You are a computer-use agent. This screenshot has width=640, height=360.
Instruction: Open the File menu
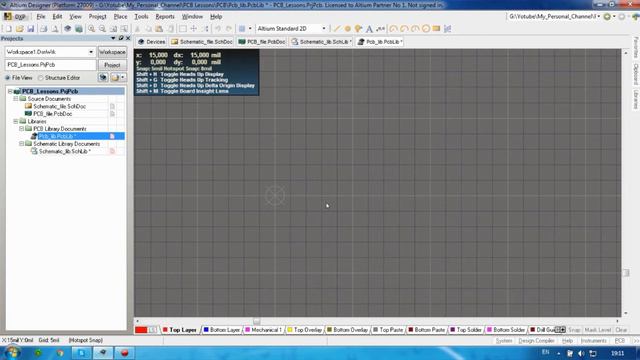coord(41,17)
